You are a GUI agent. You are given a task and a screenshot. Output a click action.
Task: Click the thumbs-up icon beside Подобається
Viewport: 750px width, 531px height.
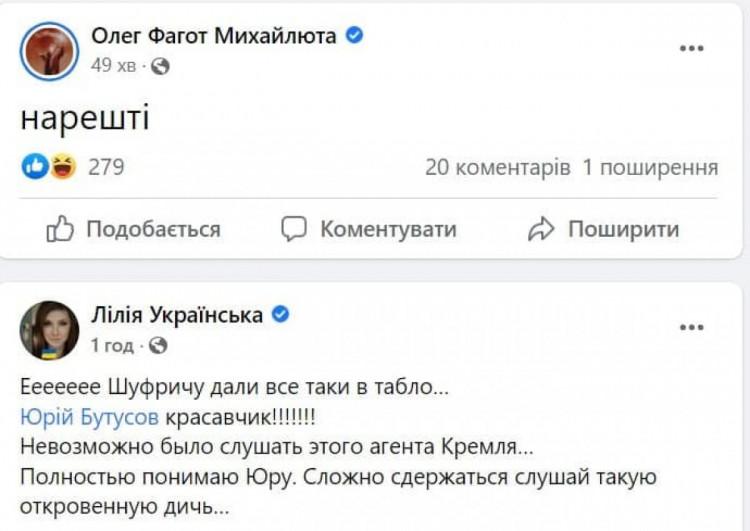point(60,229)
